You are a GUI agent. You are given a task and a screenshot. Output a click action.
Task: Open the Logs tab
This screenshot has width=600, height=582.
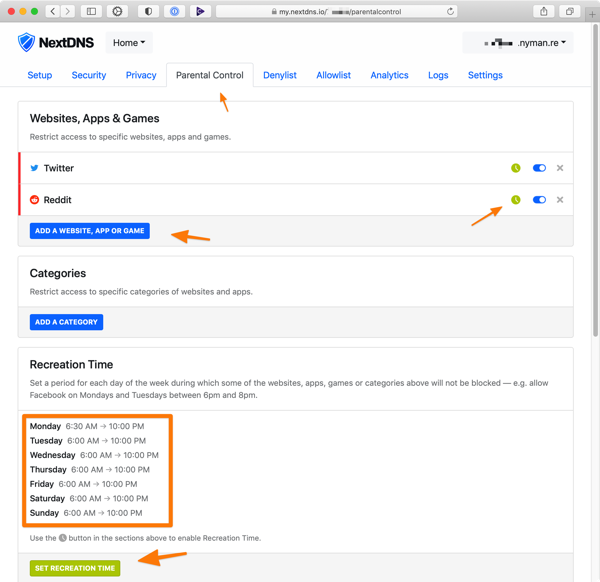coord(438,75)
